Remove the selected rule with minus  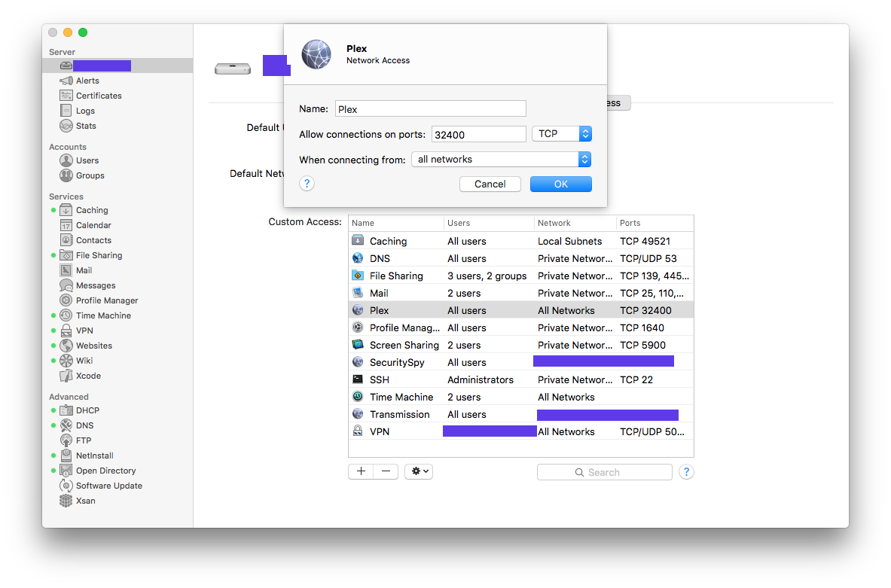point(386,471)
